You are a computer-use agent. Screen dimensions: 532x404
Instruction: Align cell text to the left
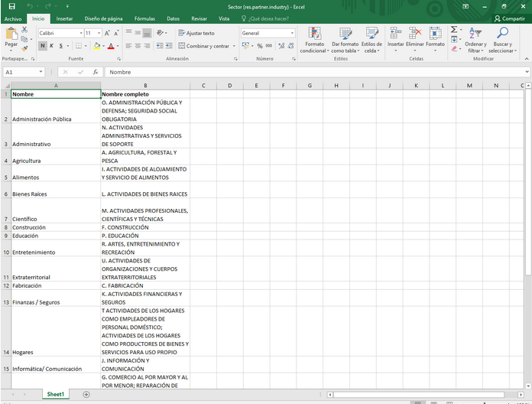[128, 46]
